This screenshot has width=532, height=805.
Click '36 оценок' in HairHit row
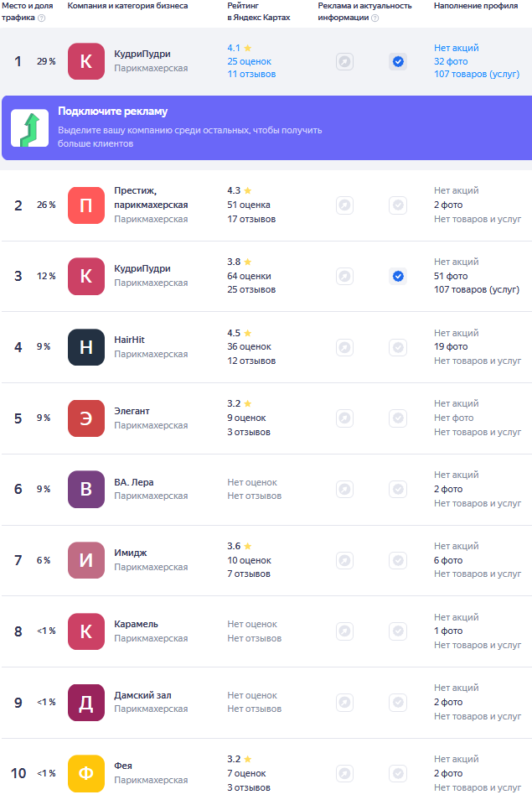pyautogui.click(x=250, y=347)
